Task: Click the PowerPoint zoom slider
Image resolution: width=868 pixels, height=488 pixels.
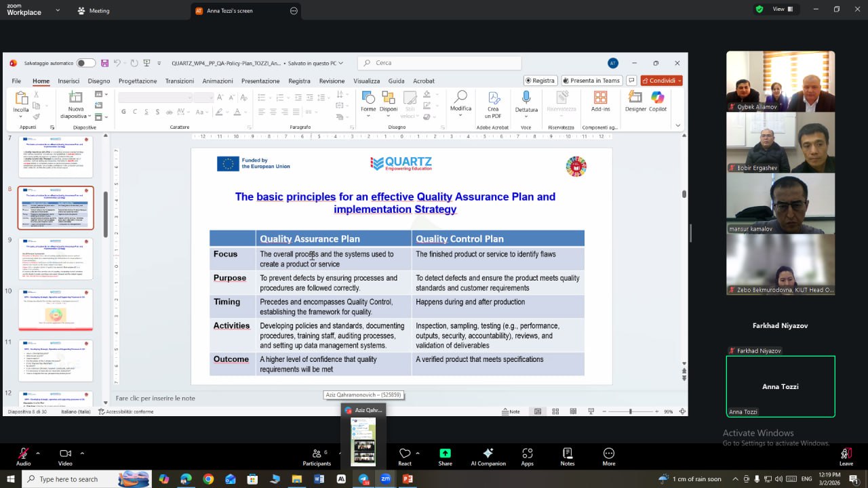Action: [x=631, y=411]
